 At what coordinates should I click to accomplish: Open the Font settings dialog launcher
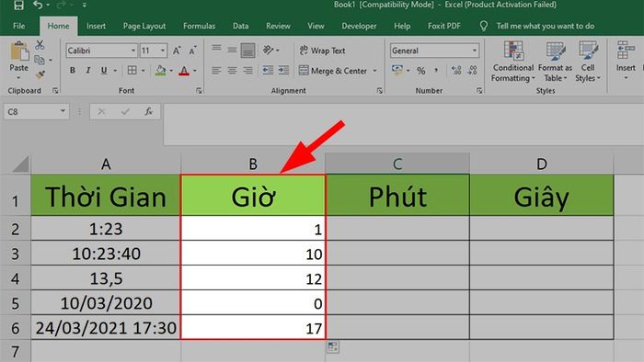[x=199, y=91]
